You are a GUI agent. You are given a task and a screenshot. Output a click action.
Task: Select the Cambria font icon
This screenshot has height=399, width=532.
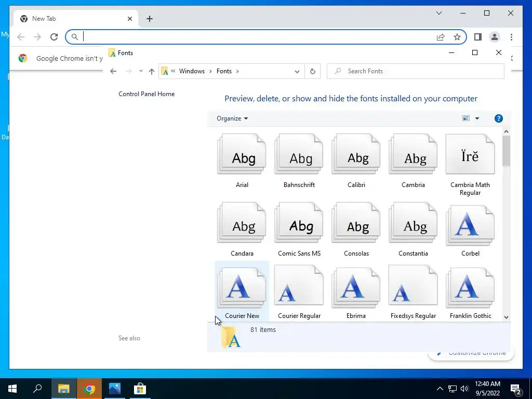pyautogui.click(x=413, y=154)
